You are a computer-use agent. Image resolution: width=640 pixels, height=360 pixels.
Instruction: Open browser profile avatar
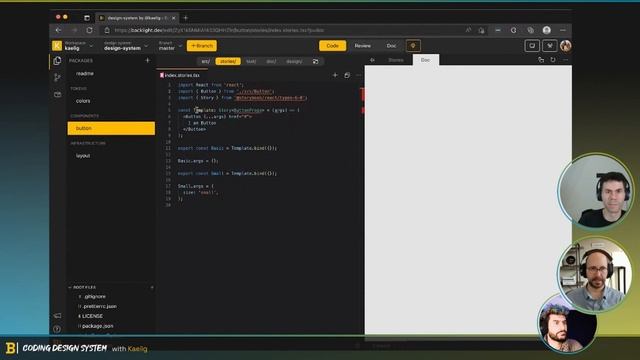pos(547,30)
